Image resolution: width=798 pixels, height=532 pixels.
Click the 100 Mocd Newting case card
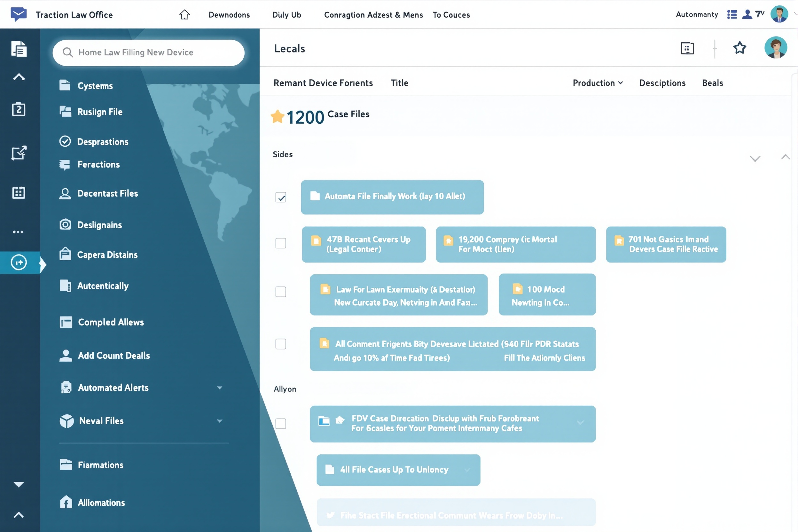(547, 294)
